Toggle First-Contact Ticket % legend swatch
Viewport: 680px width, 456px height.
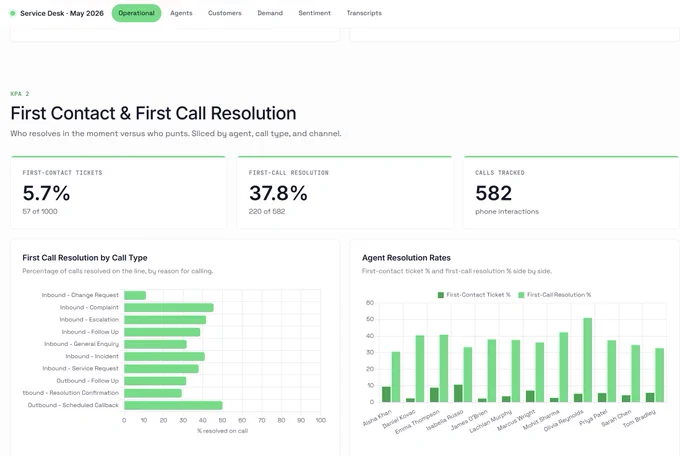point(441,295)
